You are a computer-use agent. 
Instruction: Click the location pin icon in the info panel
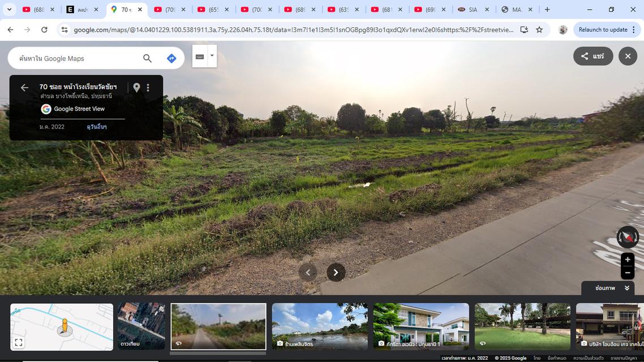click(136, 88)
